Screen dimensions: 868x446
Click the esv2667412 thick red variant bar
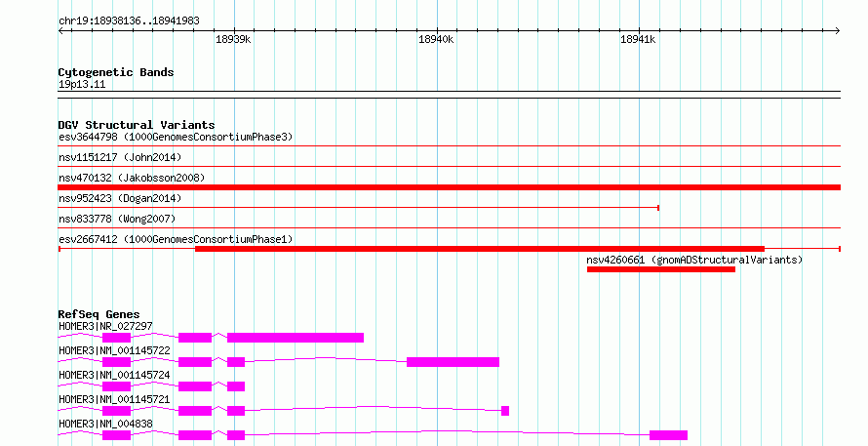480,249
